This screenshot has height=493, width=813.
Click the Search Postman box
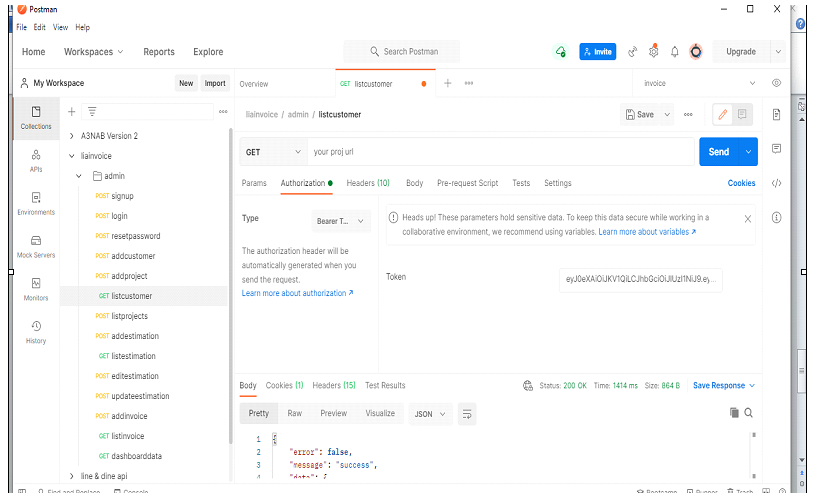402,52
